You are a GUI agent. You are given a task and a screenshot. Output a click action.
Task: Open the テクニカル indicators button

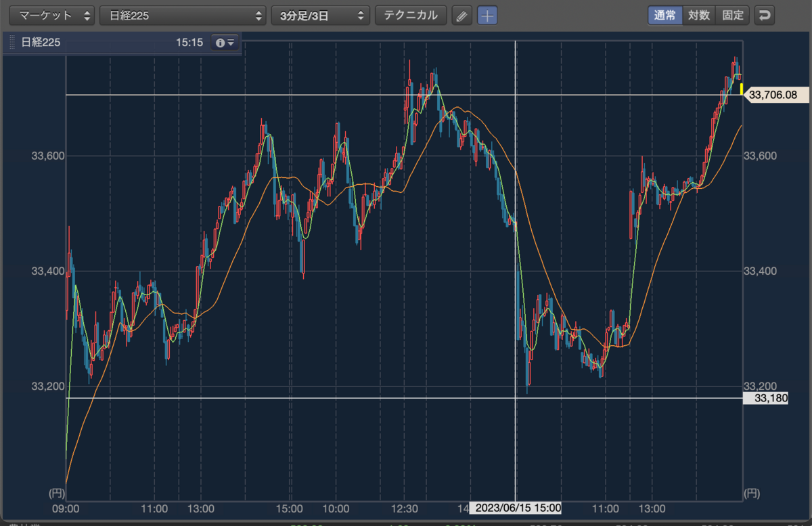[411, 15]
